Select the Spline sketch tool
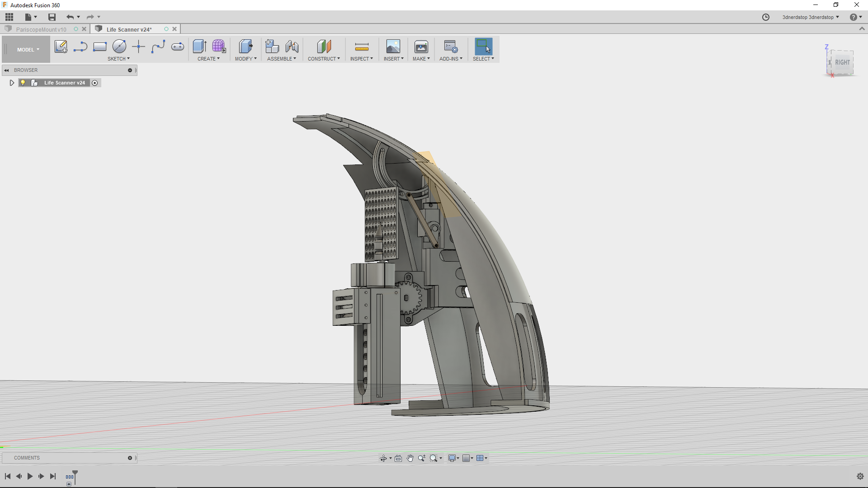 158,46
